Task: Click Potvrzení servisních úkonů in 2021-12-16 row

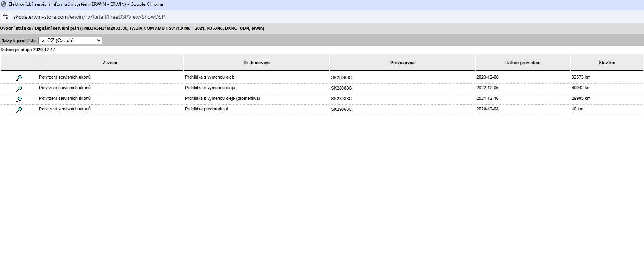Action: coord(65,98)
